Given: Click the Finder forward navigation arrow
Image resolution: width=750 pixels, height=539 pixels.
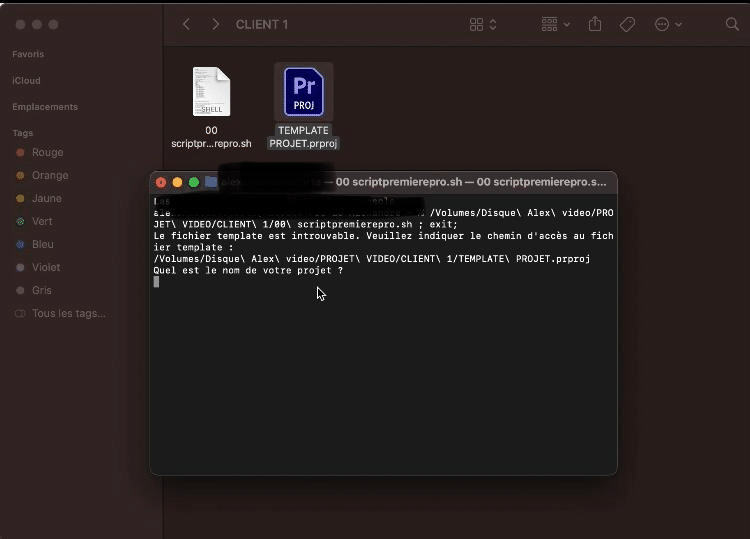Looking at the screenshot, I should coord(215,24).
